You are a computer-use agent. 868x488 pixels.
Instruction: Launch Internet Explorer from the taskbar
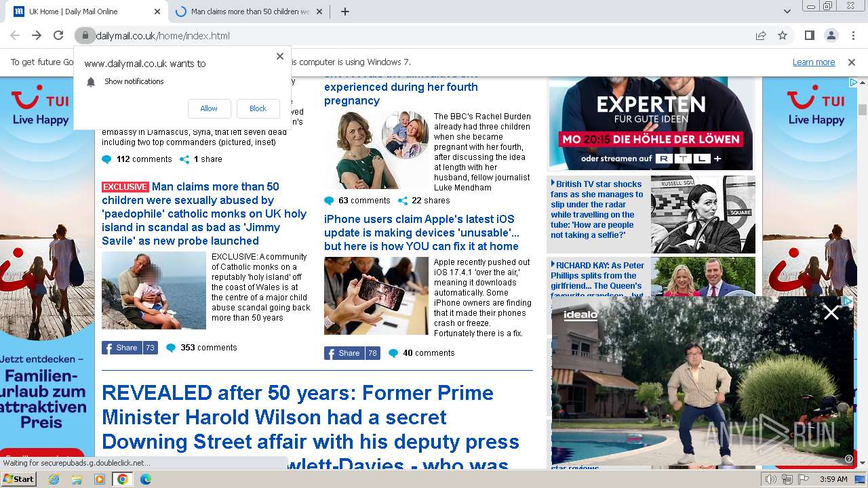pos(54,479)
